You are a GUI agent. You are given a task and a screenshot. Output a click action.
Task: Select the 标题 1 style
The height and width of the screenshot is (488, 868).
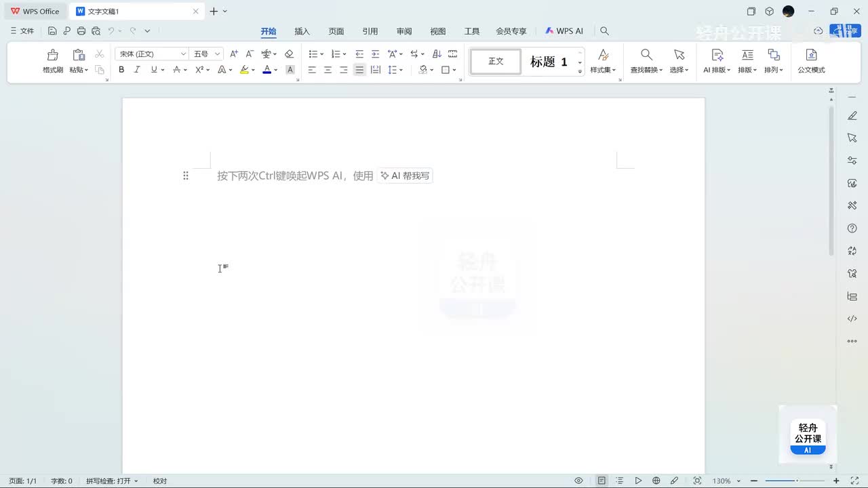(549, 62)
